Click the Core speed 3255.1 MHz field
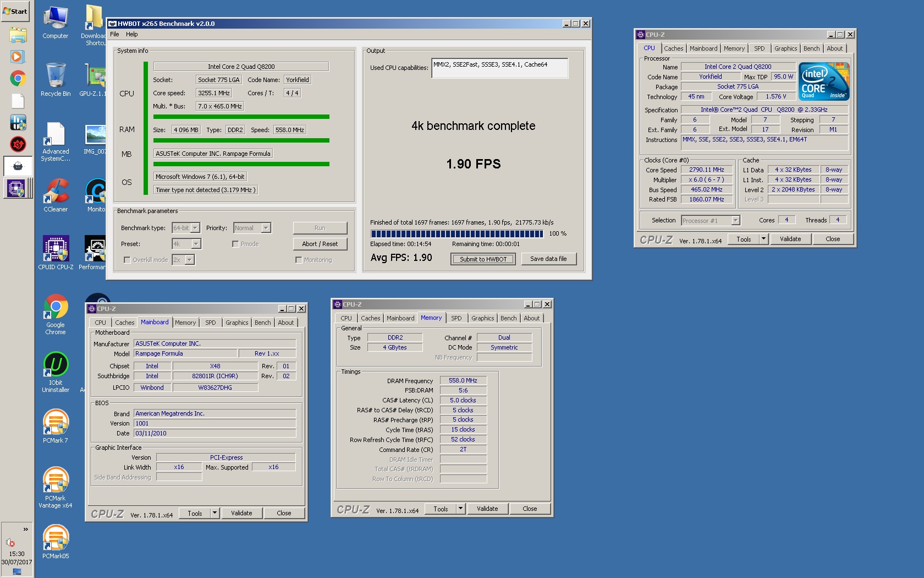 point(214,93)
